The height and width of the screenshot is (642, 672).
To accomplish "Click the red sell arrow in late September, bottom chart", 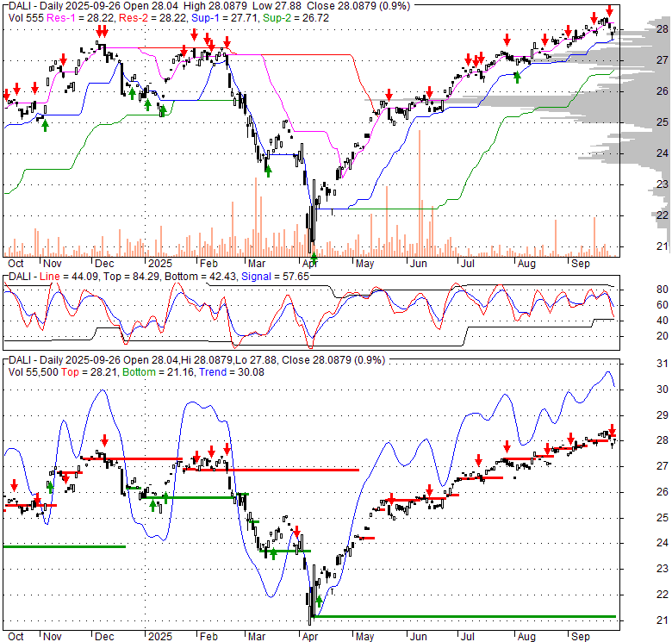I will [612, 430].
